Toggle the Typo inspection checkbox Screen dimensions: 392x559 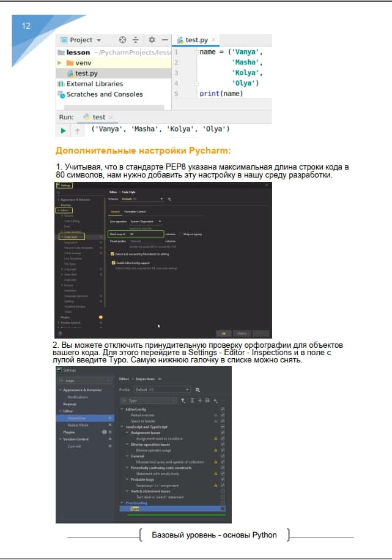[223, 508]
